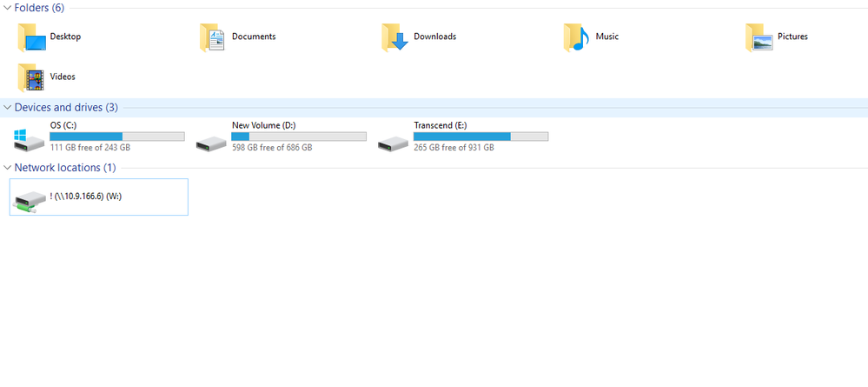Collapse the Network locations chevron
Screen dimensions: 868x387
[8, 168]
